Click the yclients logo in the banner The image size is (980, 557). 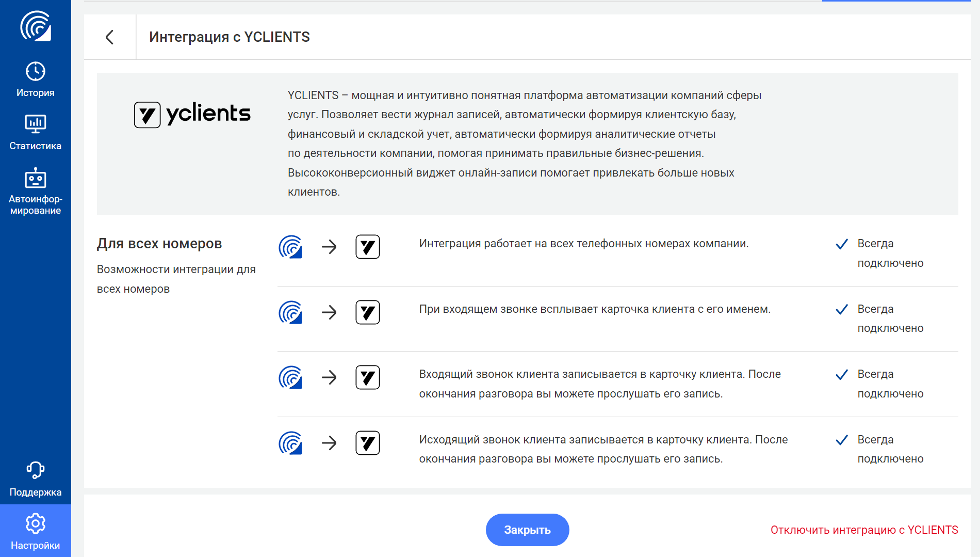[192, 114]
